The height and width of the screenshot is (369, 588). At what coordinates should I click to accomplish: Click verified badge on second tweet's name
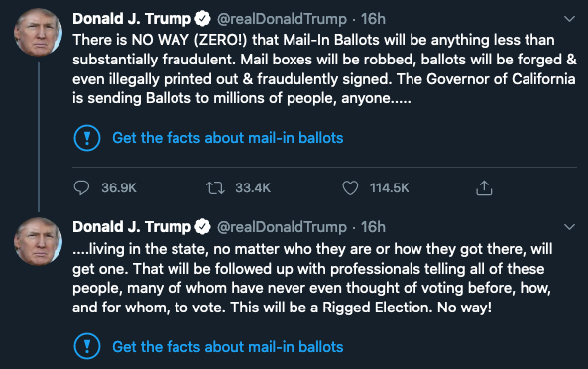pos(203,227)
